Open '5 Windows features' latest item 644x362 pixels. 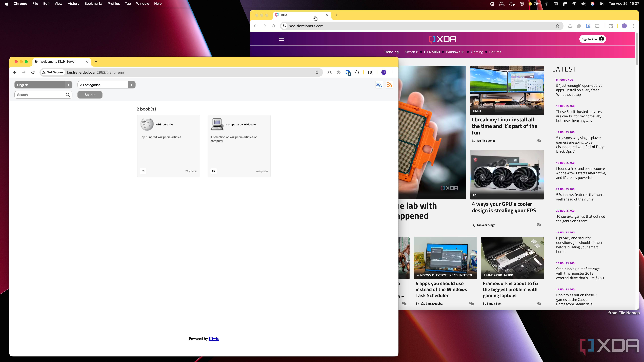point(580,197)
